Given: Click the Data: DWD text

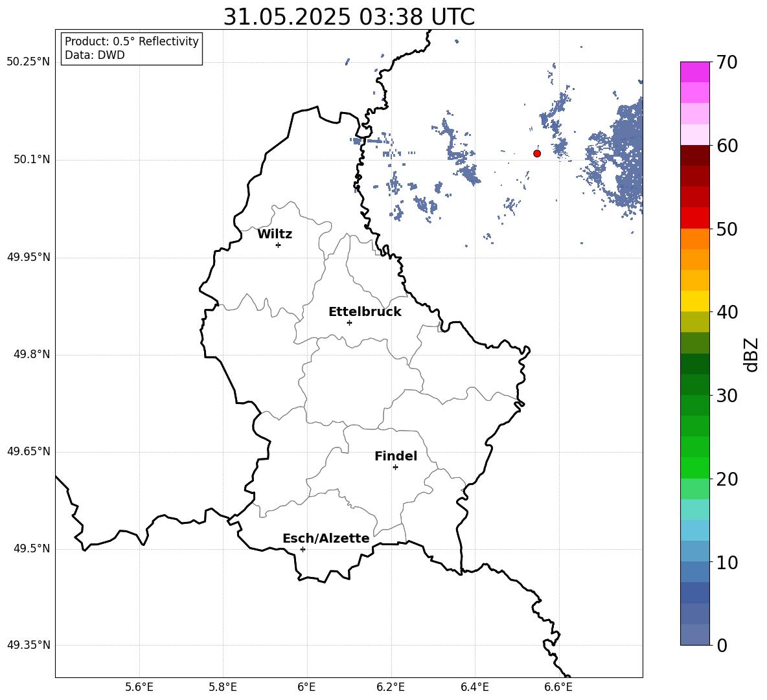Looking at the screenshot, I should point(95,55).
